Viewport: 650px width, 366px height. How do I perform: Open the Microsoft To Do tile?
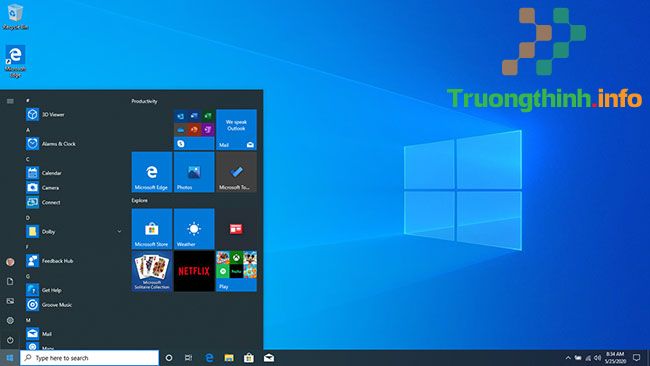[236, 172]
